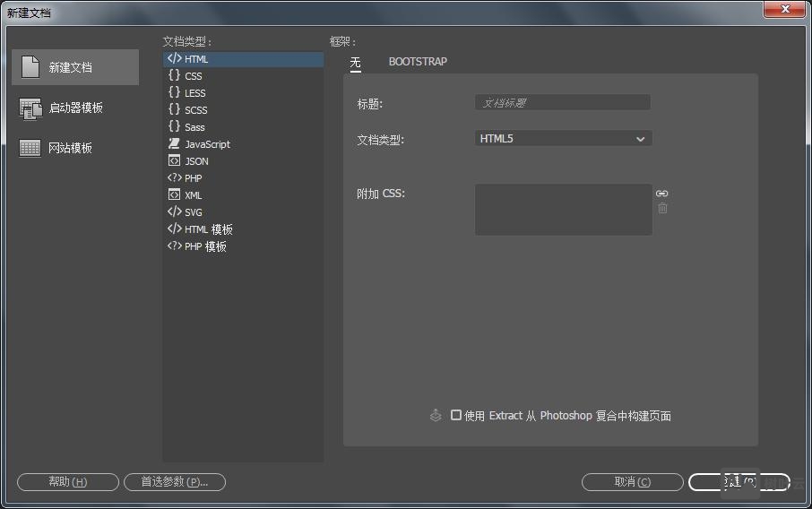812x509 pixels.
Task: Select HTML 模板 in document type list
Action: (244, 229)
